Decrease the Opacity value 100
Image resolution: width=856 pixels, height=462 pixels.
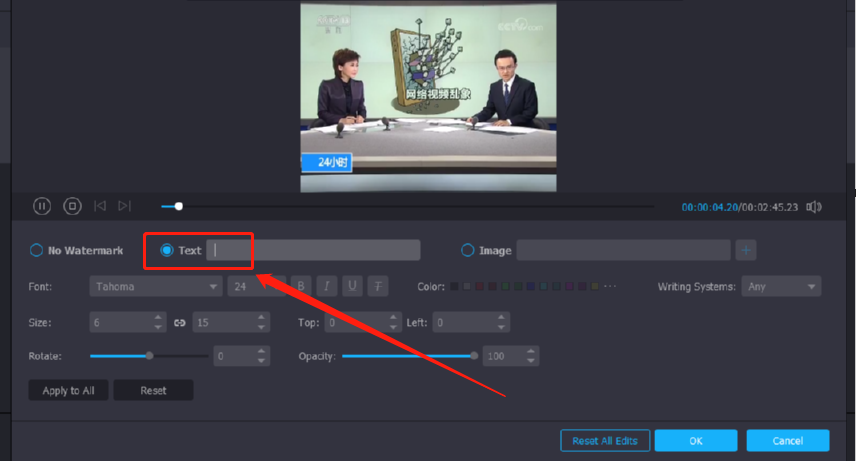531,361
